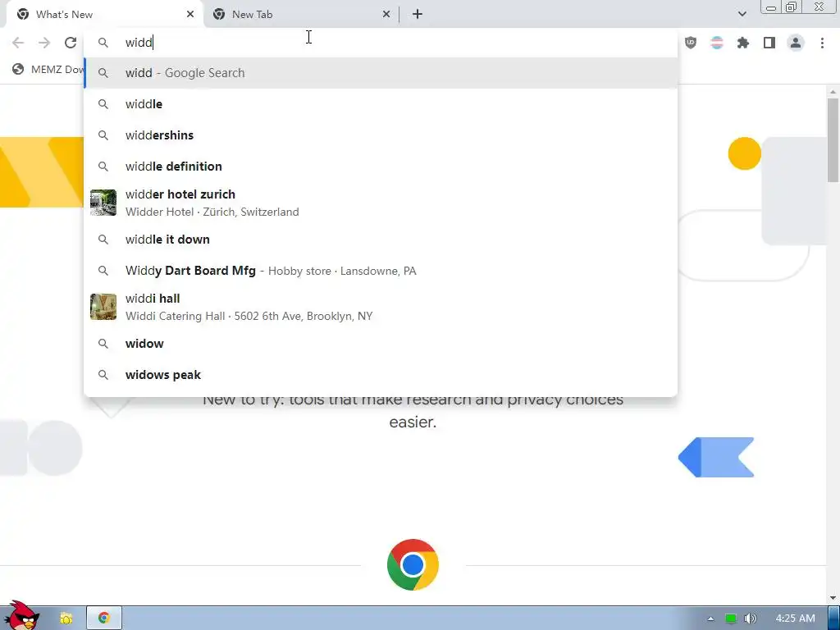Click the 4:25 AM taskbar clock
This screenshot has width=840, height=630.
tap(795, 619)
